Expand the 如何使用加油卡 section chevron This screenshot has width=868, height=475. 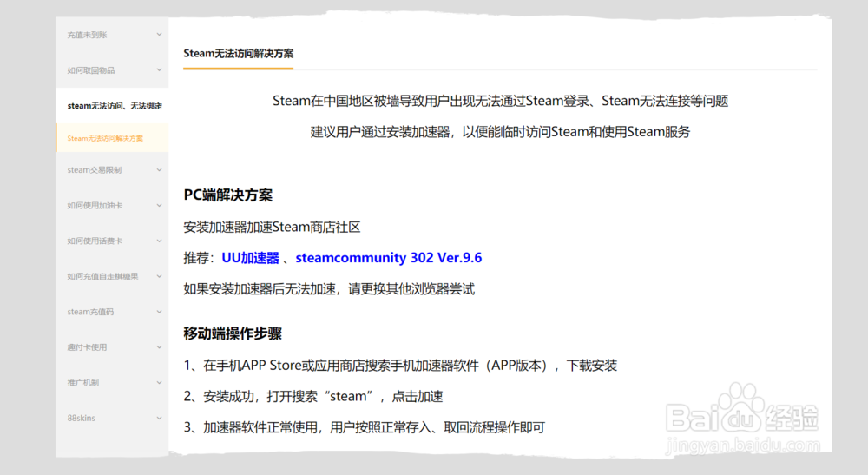159,206
